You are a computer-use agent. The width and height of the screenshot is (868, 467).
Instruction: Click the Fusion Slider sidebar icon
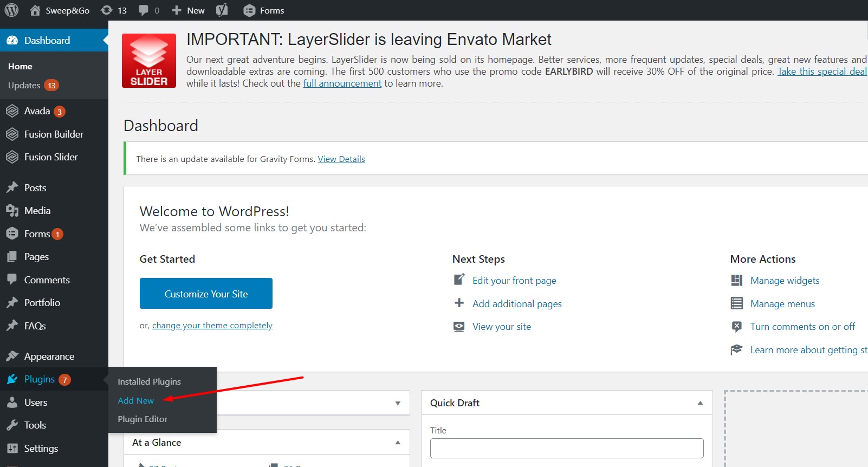[12, 157]
